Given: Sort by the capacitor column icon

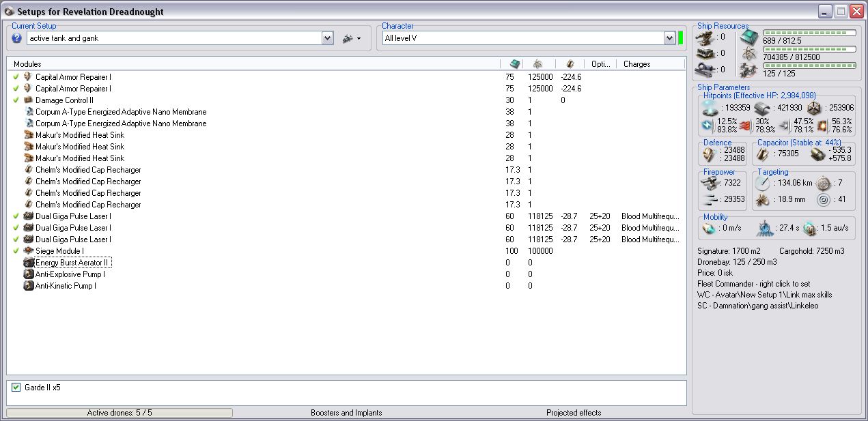Looking at the screenshot, I should [570, 63].
